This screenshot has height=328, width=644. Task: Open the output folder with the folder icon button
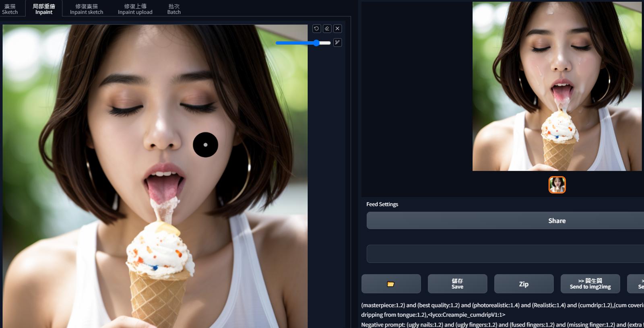point(391,284)
